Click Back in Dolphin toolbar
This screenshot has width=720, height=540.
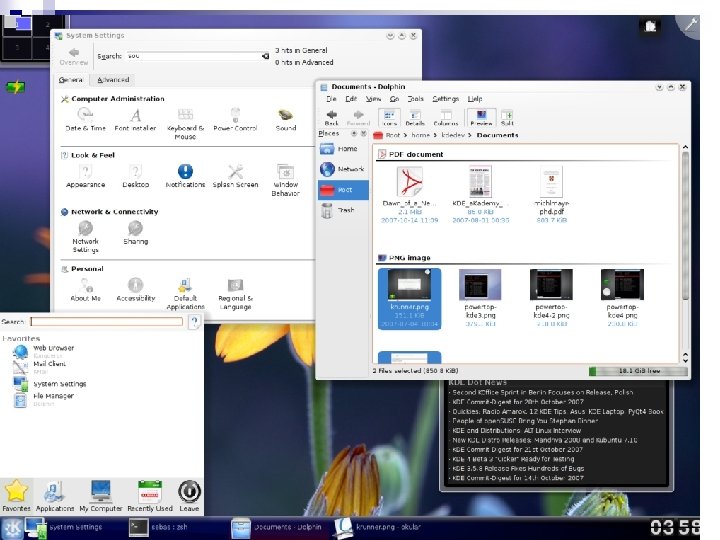(332, 118)
